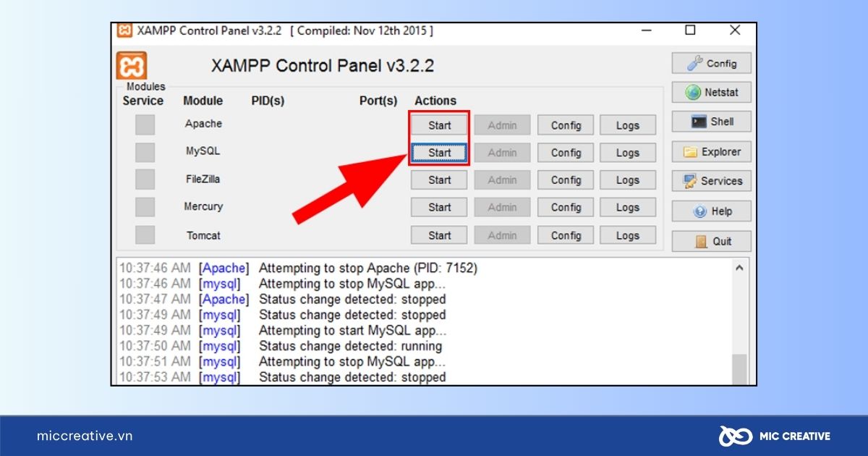Select the Tomcat module name

coord(203,235)
